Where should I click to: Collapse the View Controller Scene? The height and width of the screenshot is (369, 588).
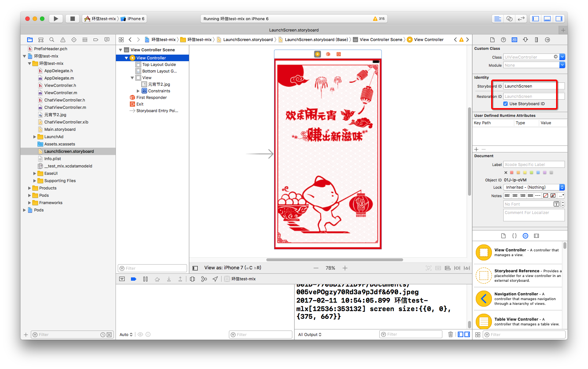pos(120,50)
